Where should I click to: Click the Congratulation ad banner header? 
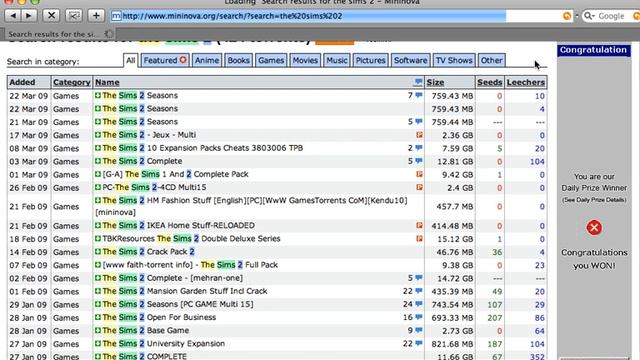[x=593, y=50]
